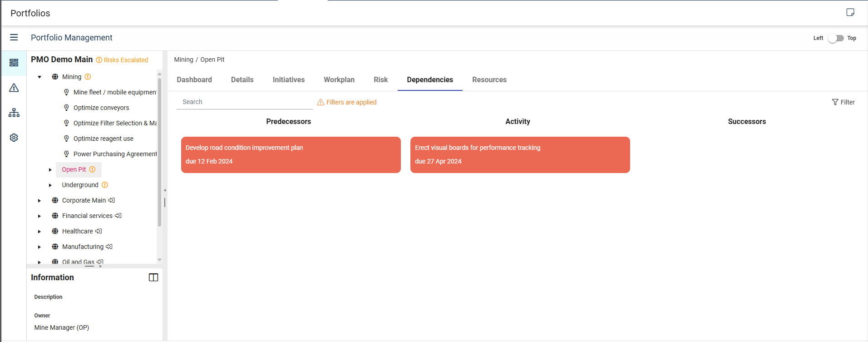This screenshot has width=868, height=342.
Task: Expand the Healthcare node
Action: (x=39, y=231)
